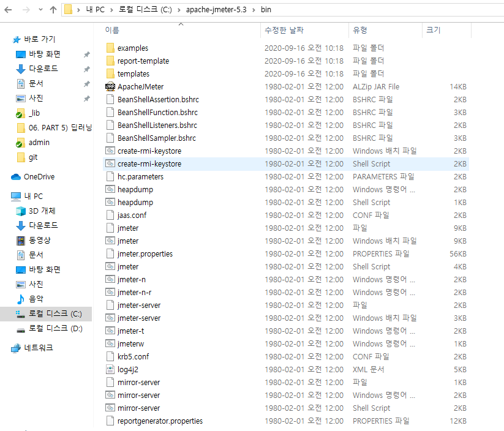Select 내 PC in the navigation tree
The height and width of the screenshot is (431, 504).
tap(27, 197)
